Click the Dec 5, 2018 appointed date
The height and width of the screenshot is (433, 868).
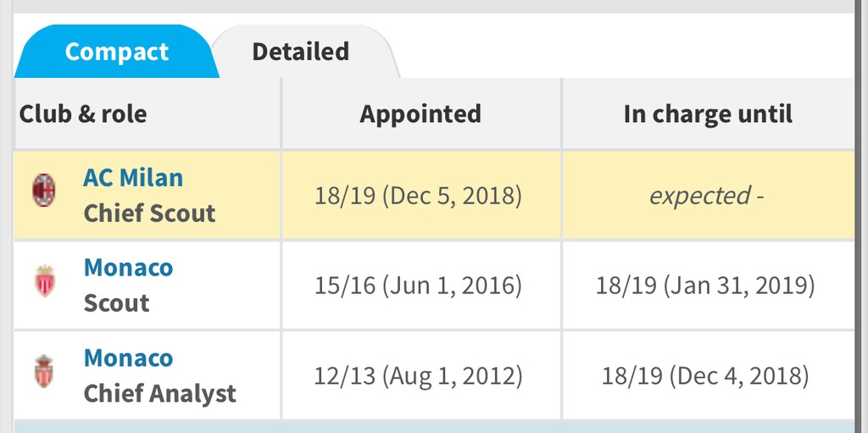(x=418, y=196)
